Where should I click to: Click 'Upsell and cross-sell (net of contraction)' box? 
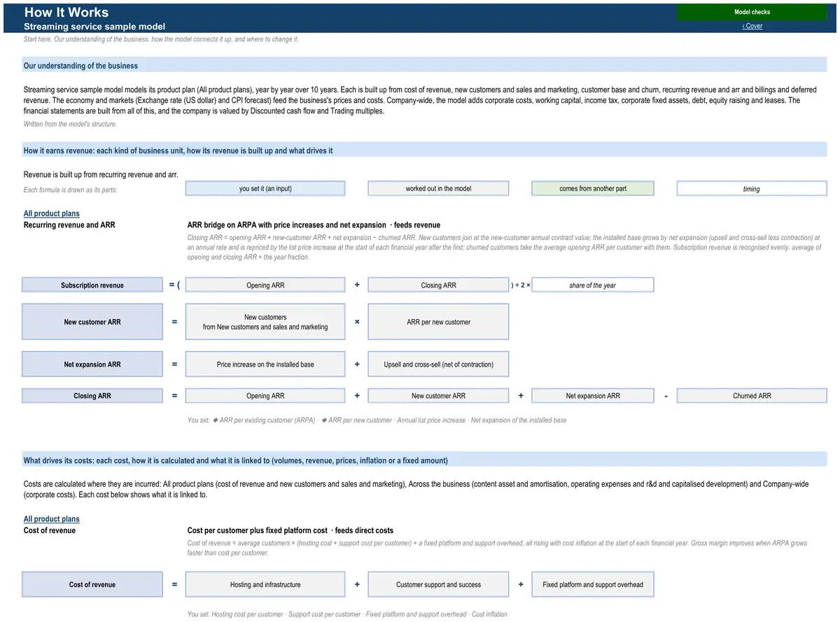coord(438,365)
